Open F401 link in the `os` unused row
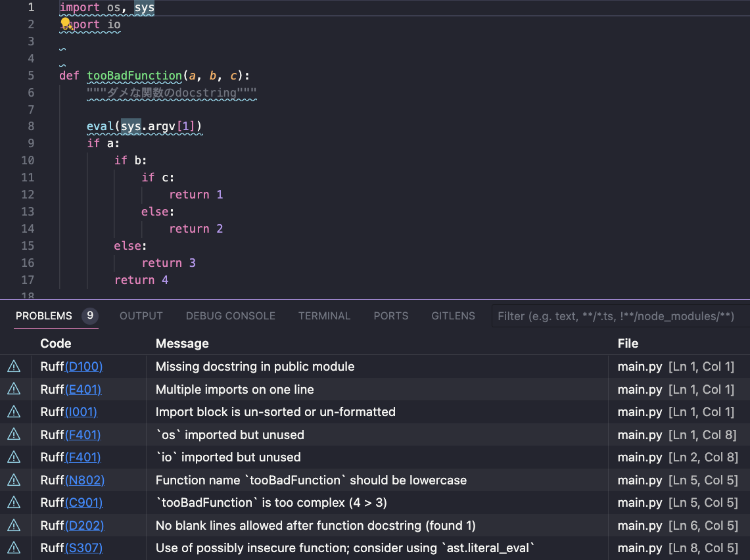This screenshot has width=750, height=560. coord(83,434)
